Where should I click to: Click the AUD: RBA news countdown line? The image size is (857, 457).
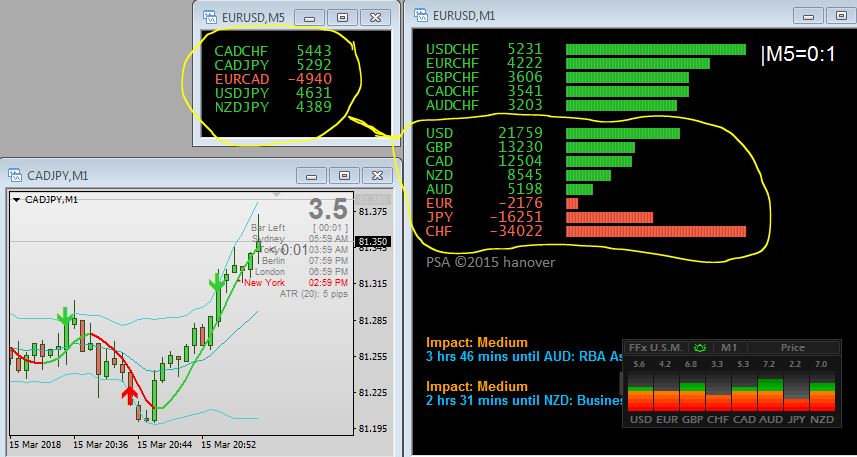coord(524,356)
